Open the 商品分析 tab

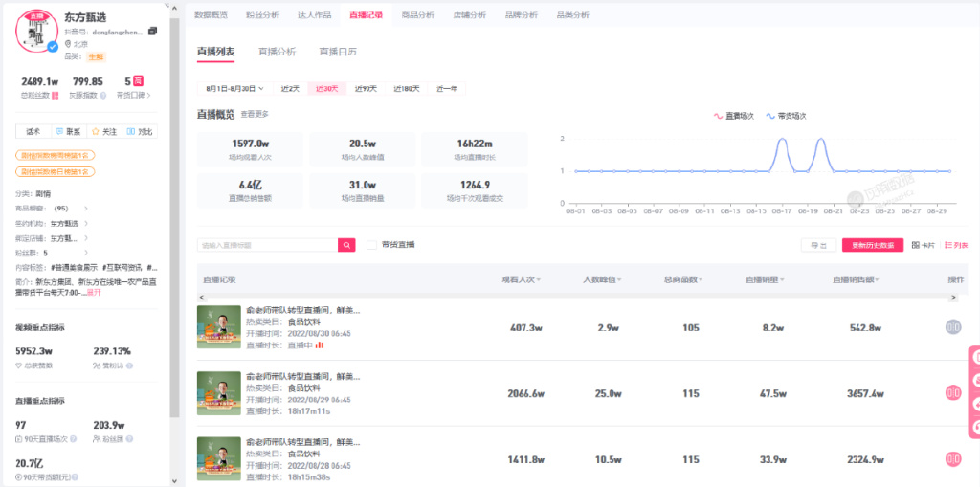(x=417, y=15)
